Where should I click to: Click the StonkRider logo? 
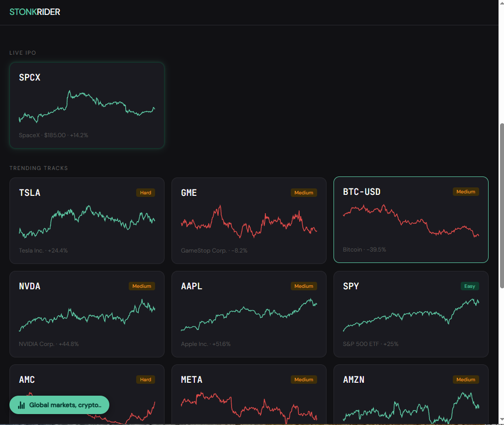click(35, 12)
